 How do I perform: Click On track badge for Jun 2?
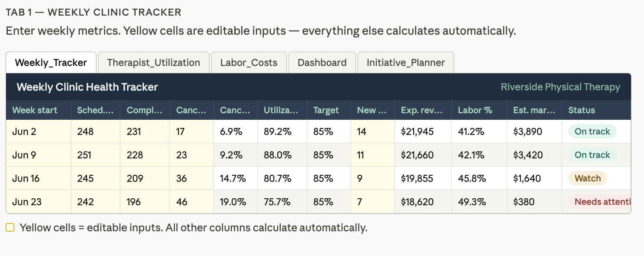[x=592, y=131]
